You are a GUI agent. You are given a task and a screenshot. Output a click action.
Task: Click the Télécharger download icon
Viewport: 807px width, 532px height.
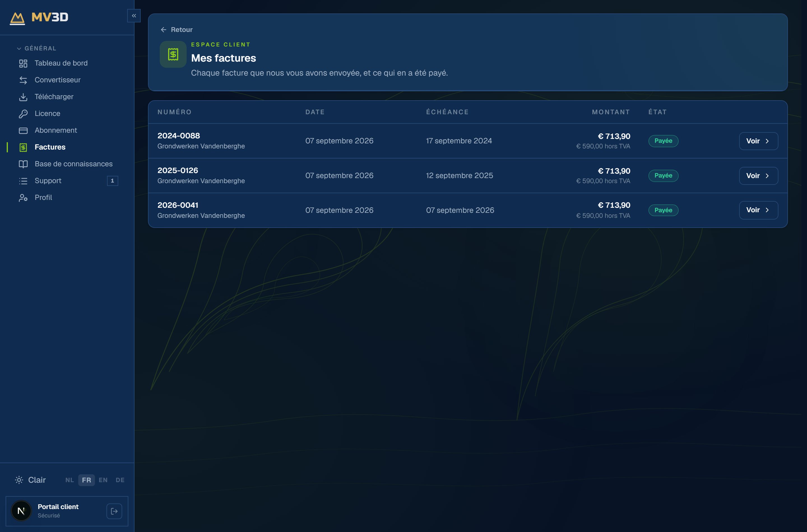[x=23, y=97]
